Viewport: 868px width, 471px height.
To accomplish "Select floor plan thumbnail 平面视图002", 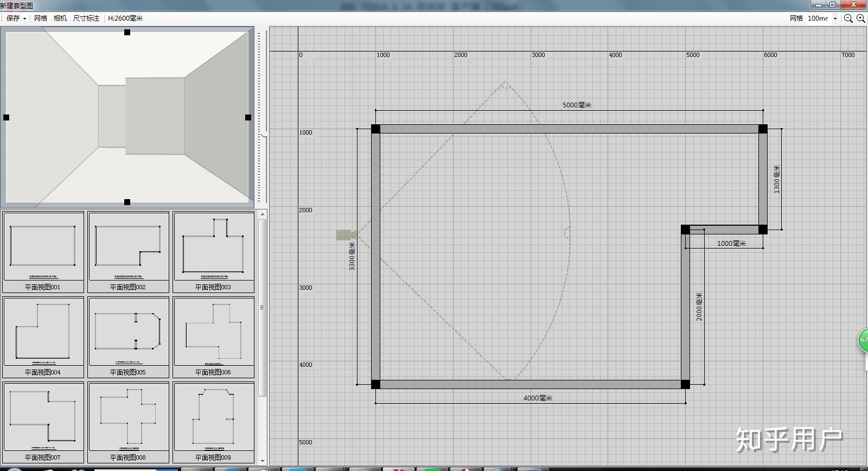I will (129, 252).
